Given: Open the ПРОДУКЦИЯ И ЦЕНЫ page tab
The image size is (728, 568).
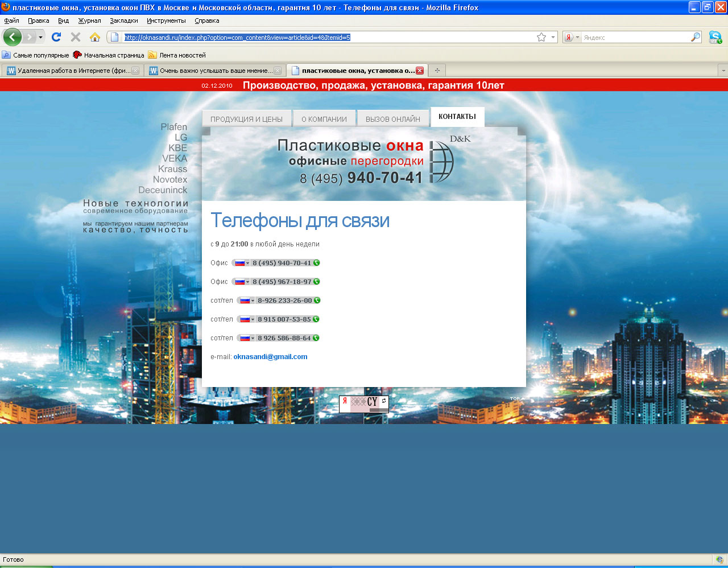Looking at the screenshot, I should tap(247, 119).
